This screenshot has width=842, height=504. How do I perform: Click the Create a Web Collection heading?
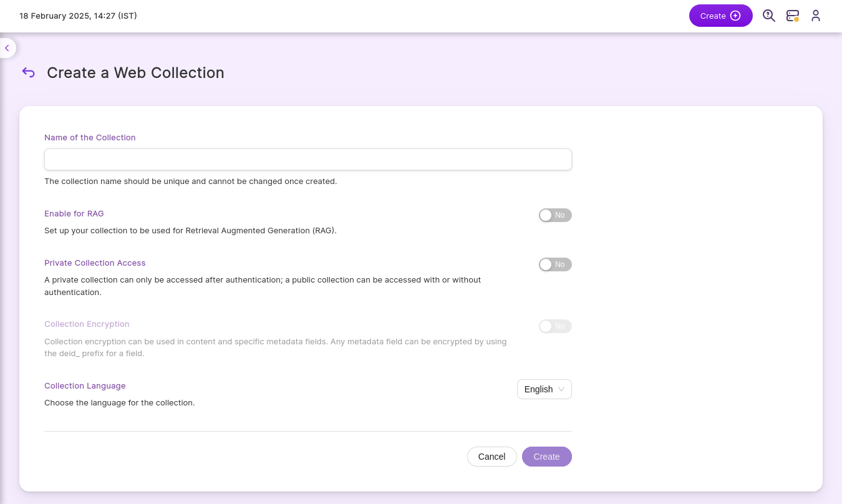click(x=135, y=72)
